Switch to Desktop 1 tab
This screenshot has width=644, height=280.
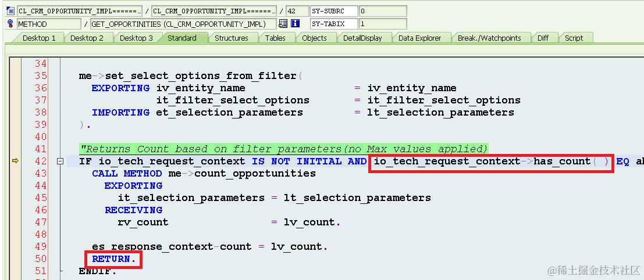pyautogui.click(x=39, y=38)
